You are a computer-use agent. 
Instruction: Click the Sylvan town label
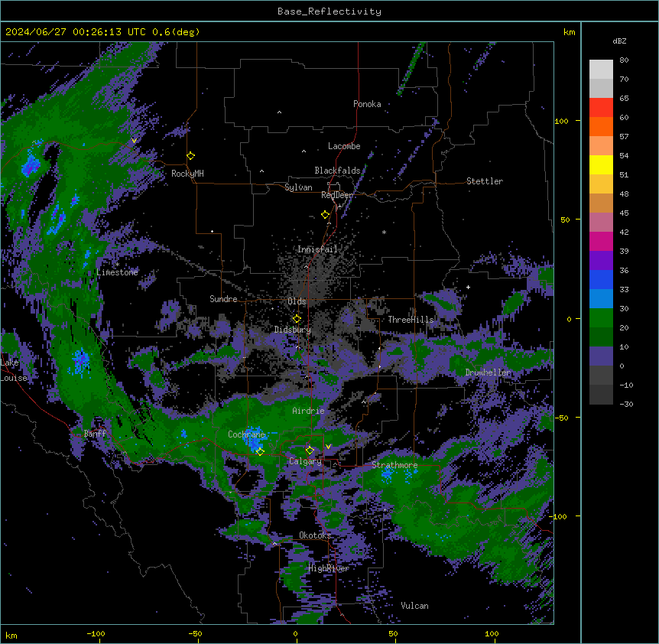tap(298, 187)
